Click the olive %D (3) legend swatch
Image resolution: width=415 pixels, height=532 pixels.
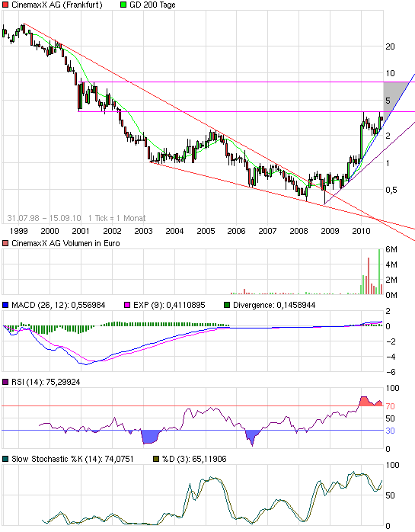pos(156,459)
